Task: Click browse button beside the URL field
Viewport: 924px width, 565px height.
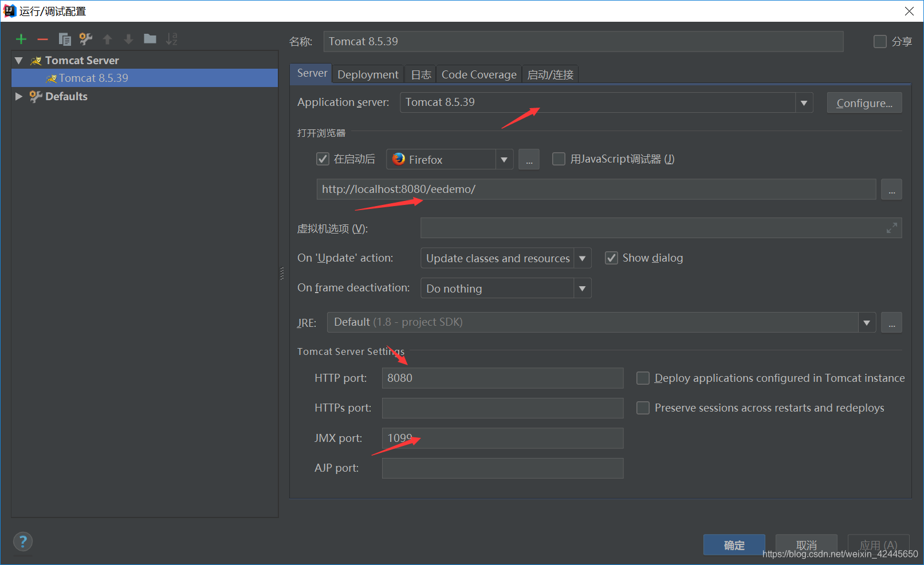Action: pyautogui.click(x=891, y=189)
